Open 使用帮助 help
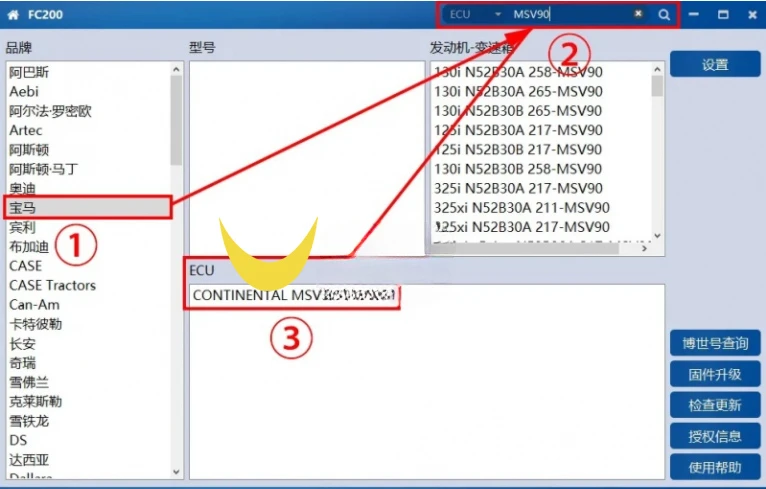The height and width of the screenshot is (489, 766). tap(715, 468)
